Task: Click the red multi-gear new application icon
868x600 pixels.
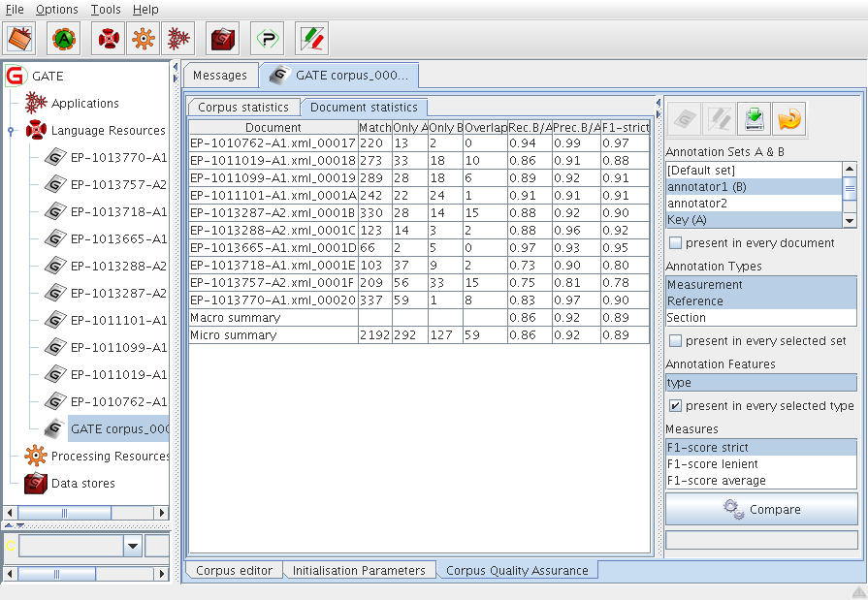Action: coord(177,39)
